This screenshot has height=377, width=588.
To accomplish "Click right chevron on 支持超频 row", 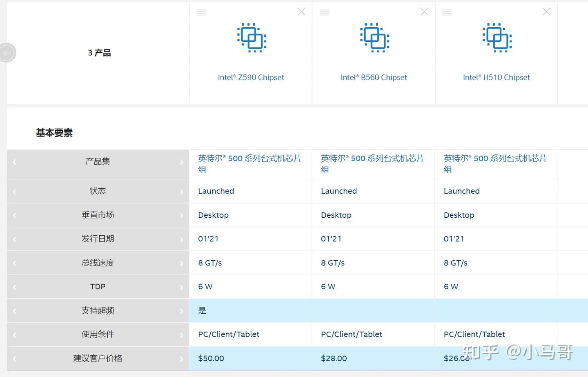I will [x=181, y=311].
